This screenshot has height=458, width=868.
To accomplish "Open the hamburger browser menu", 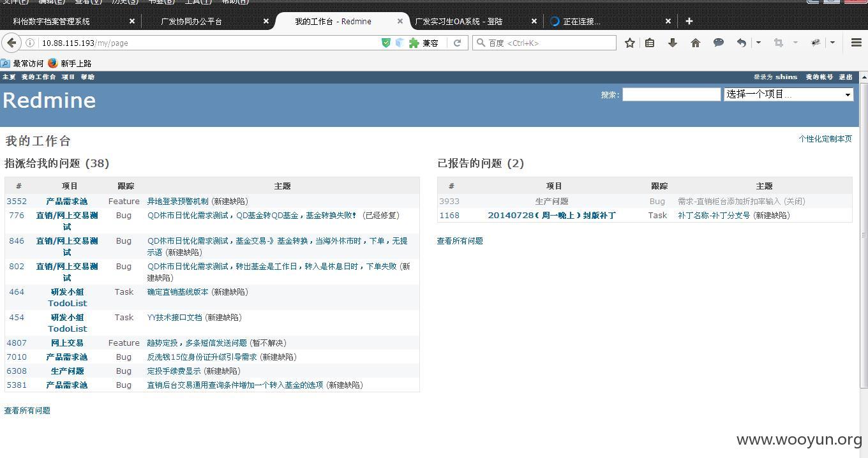I will (857, 43).
